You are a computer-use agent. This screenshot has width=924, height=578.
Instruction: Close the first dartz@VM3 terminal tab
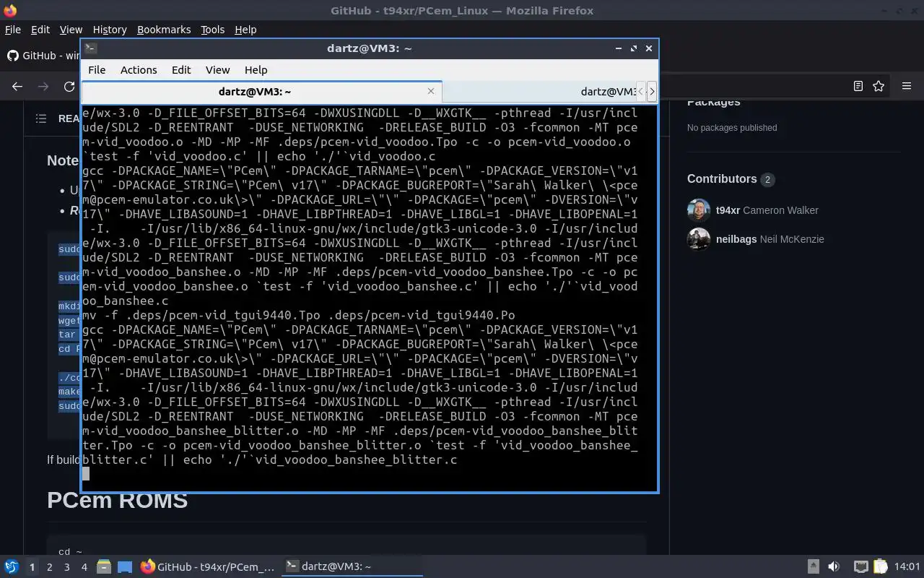click(x=431, y=91)
